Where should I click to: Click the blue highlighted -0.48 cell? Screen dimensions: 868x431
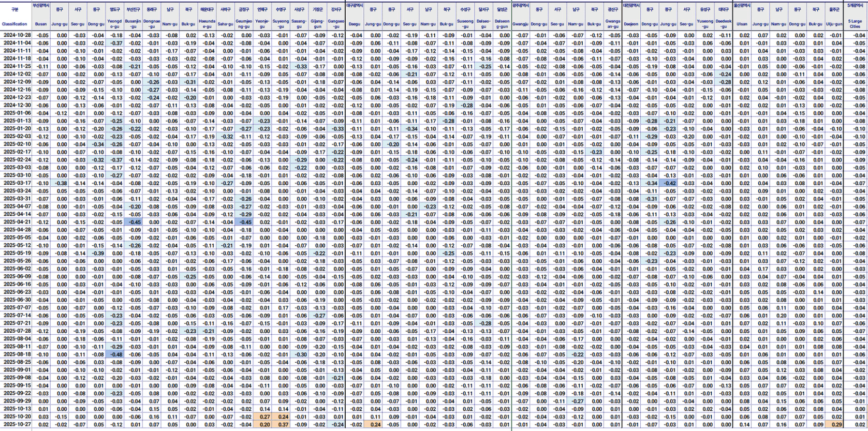coord(116,354)
